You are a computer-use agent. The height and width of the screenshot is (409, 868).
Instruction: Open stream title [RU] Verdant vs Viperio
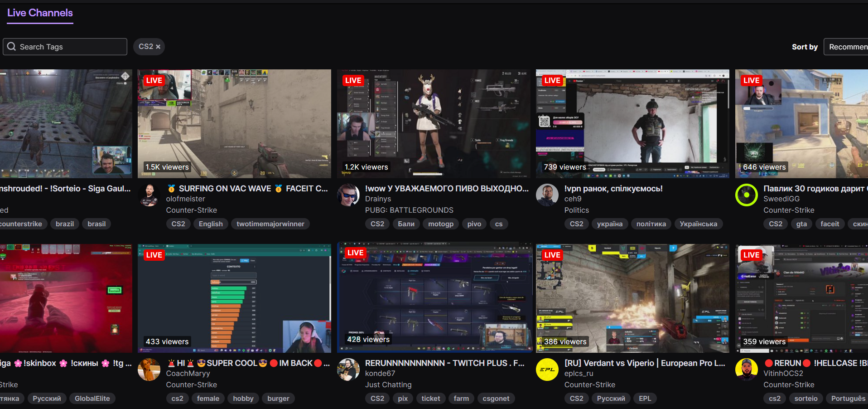click(645, 363)
